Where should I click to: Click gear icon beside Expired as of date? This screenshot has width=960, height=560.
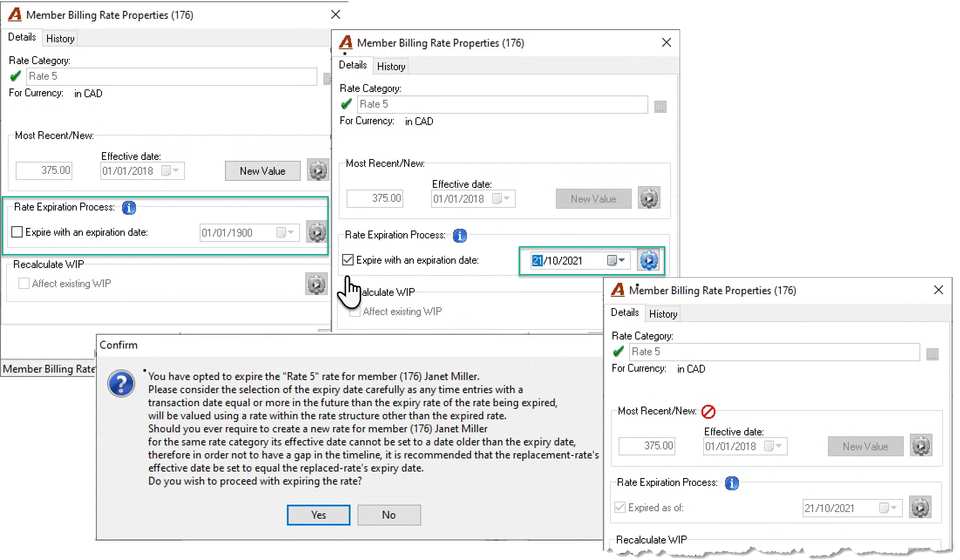pyautogui.click(x=920, y=507)
